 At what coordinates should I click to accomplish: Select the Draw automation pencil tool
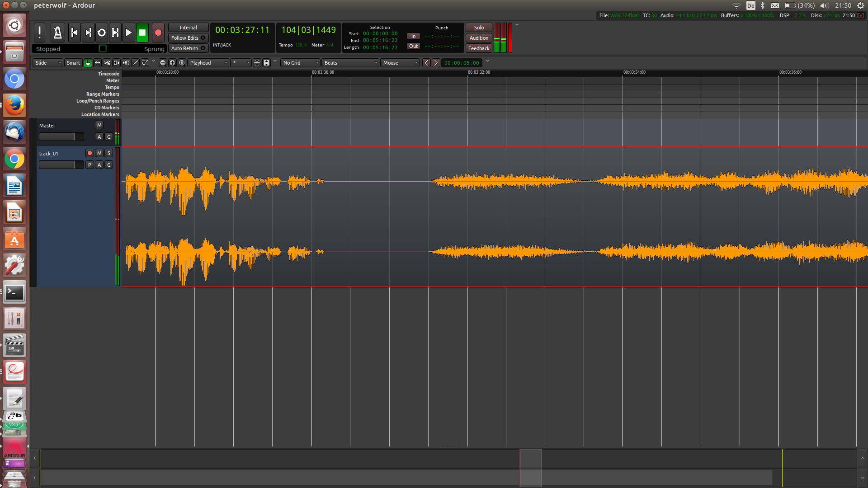pyautogui.click(x=135, y=63)
